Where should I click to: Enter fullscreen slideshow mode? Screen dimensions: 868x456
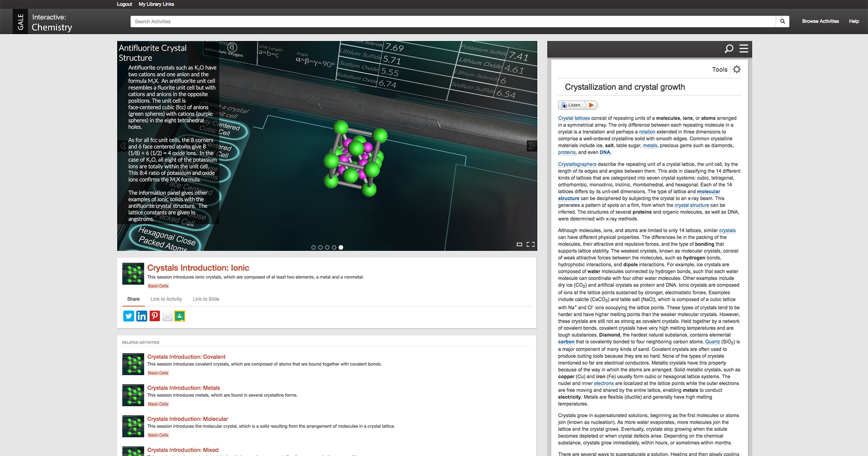click(x=531, y=244)
